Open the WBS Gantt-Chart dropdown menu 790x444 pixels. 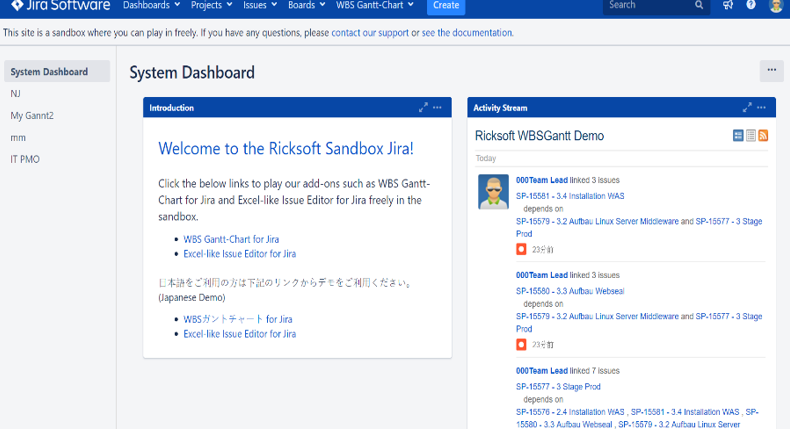[x=375, y=5]
